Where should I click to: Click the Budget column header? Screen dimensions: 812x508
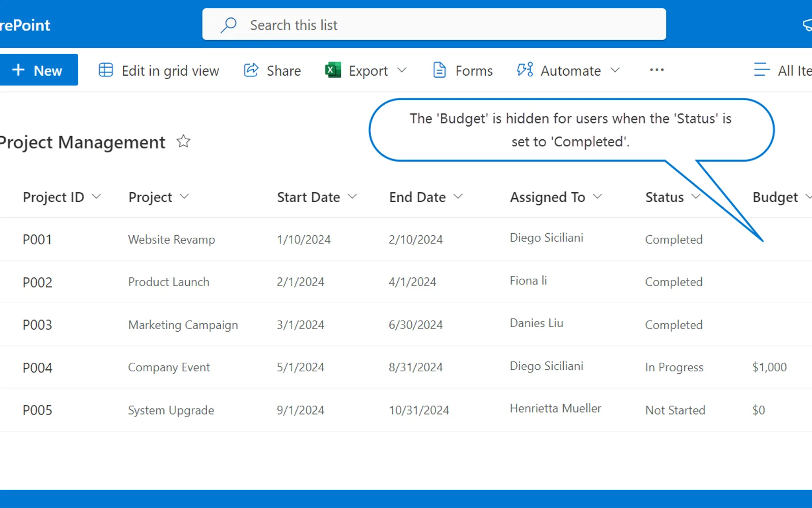(775, 197)
